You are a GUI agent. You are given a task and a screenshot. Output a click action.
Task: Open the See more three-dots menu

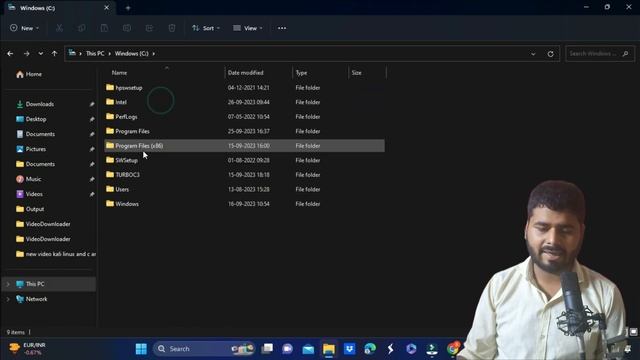click(x=282, y=28)
